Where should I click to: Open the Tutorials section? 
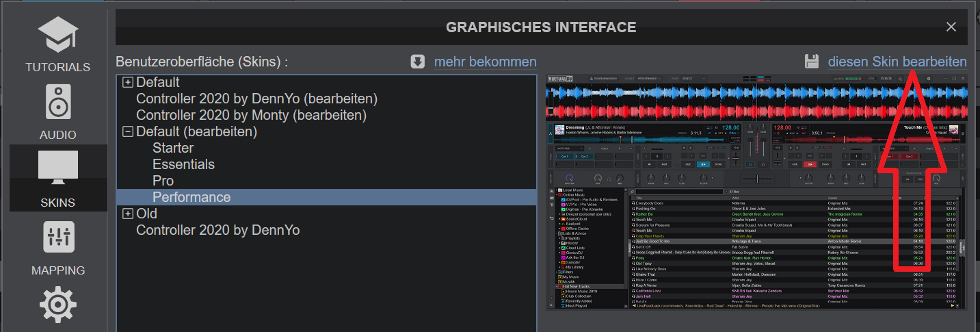58,44
